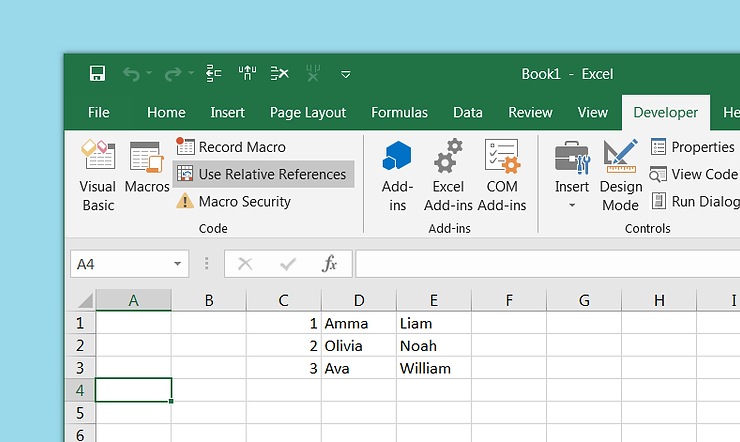
Task: Click the View Code button
Action: click(694, 174)
